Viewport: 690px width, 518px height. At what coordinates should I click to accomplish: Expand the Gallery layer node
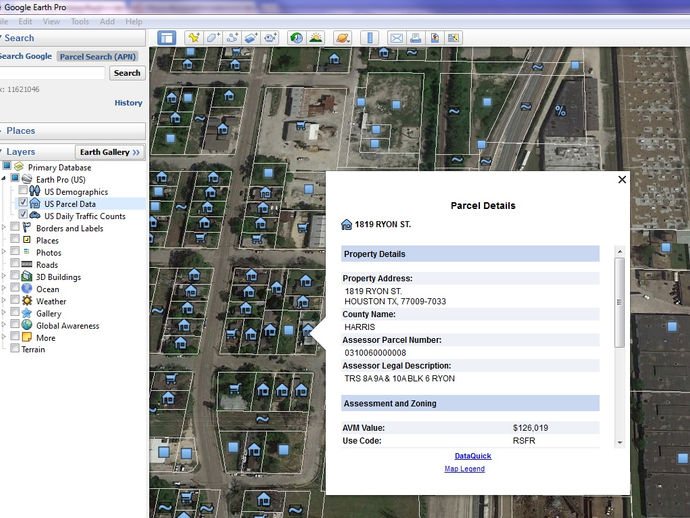click(4, 312)
